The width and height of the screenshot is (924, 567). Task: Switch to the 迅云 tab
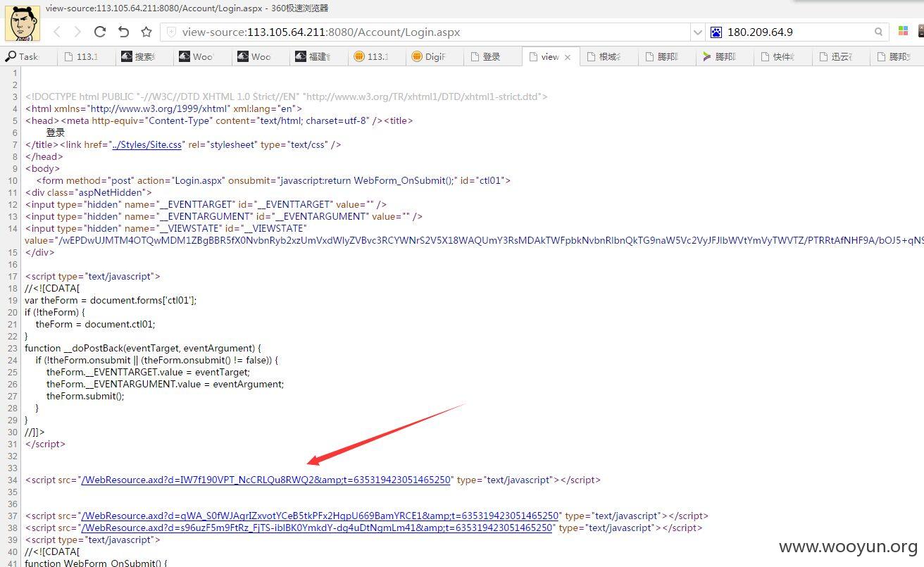click(x=842, y=56)
